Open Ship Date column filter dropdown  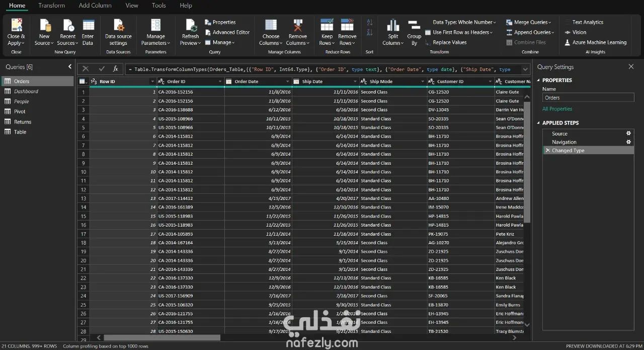coord(355,82)
